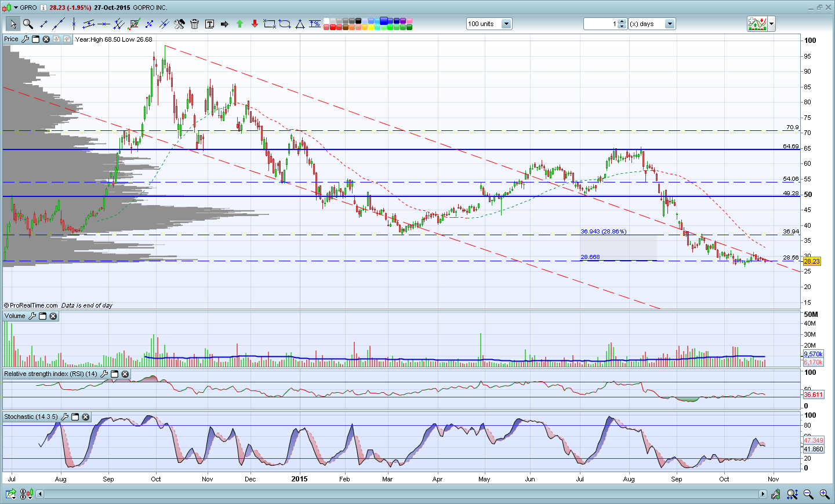Select the percentage measure tool
The image size is (835, 504).
pyautogui.click(x=315, y=24)
